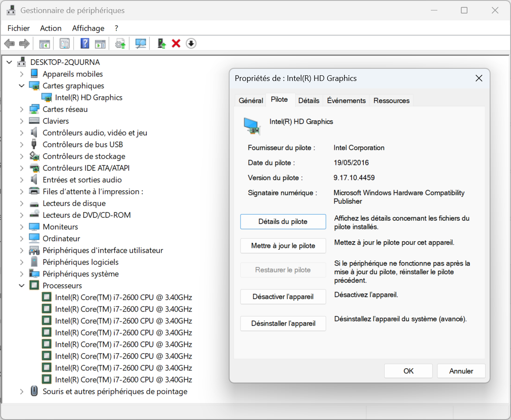Viewport: 511px width, 420px height.
Task: Open the ? help menu
Action: (x=116, y=28)
